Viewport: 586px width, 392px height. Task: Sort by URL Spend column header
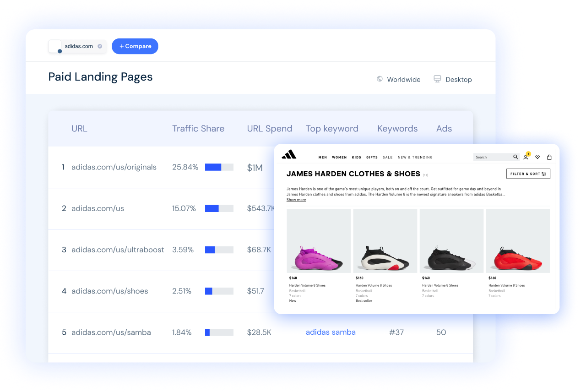(270, 129)
